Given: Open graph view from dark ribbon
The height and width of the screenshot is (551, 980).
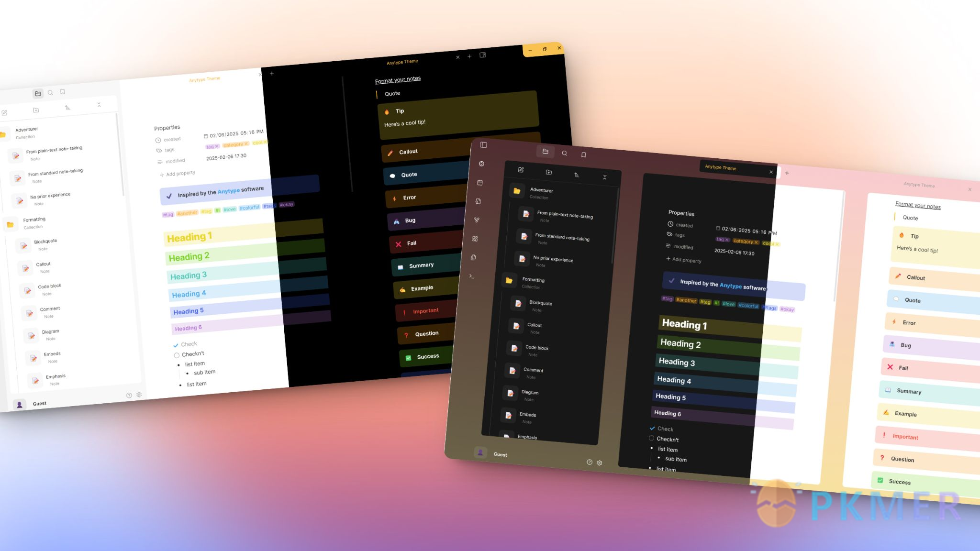Looking at the screenshot, I should pos(477,220).
